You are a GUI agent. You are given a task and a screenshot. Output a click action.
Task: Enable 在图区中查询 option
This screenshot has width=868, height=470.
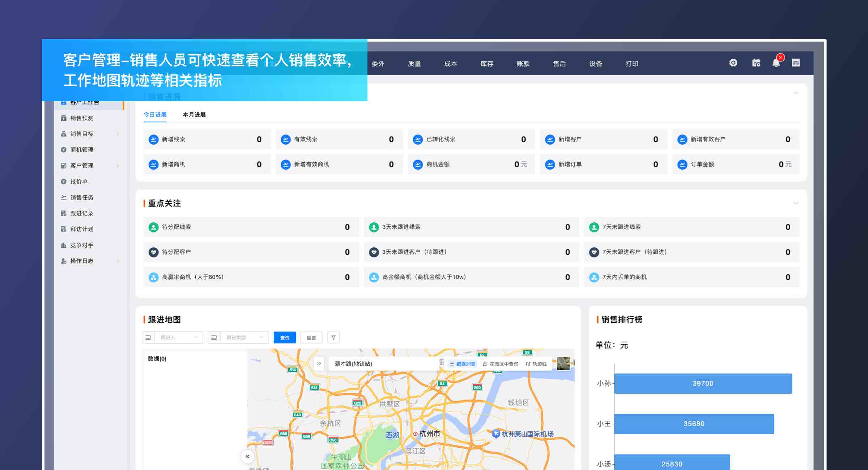[501, 364]
